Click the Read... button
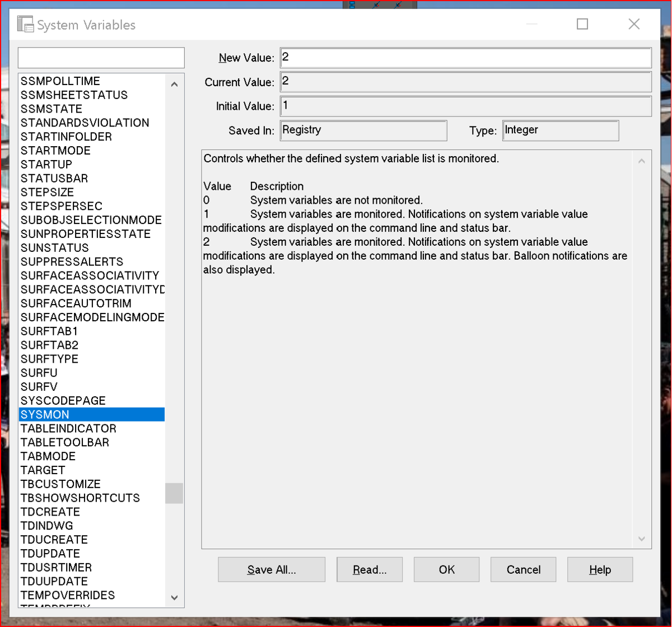Screen dimensions: 672x627 pyautogui.click(x=370, y=570)
